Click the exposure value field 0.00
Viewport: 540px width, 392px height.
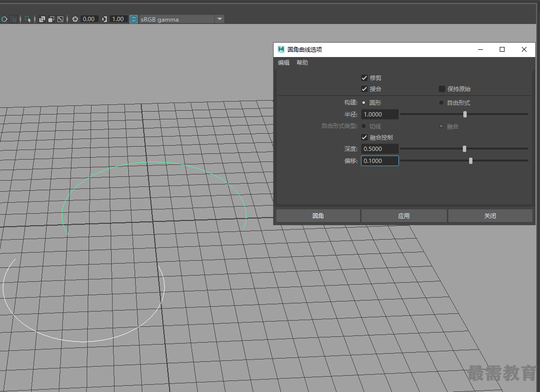click(89, 19)
